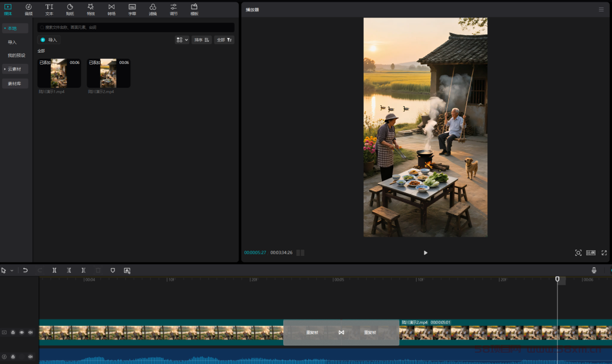Click the microphone record voiceover icon
Screen dimensions: 612x364
[594, 271]
